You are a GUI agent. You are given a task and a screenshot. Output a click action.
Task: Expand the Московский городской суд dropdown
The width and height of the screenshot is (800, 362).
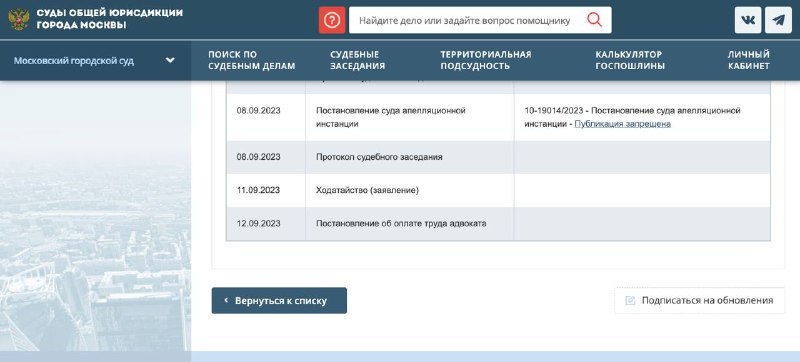[x=170, y=60]
